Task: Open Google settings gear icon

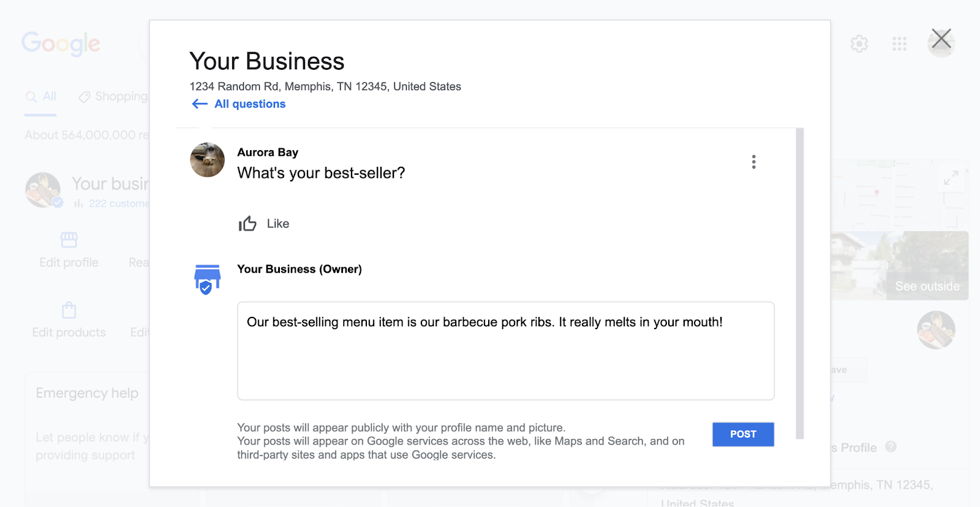Action: click(x=859, y=44)
